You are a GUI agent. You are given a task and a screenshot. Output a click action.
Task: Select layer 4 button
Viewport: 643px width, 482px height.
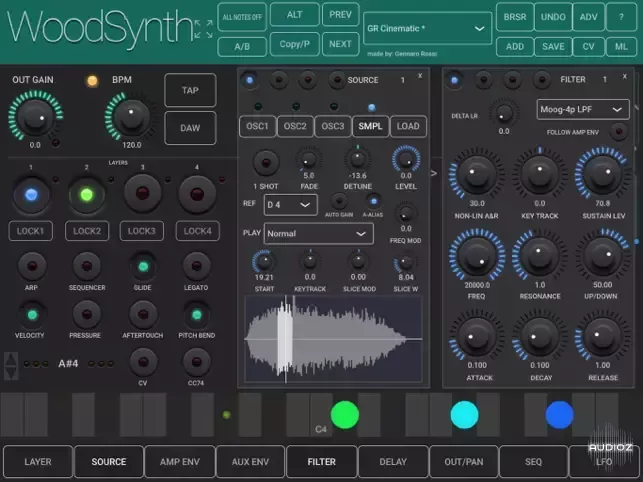[197, 194]
